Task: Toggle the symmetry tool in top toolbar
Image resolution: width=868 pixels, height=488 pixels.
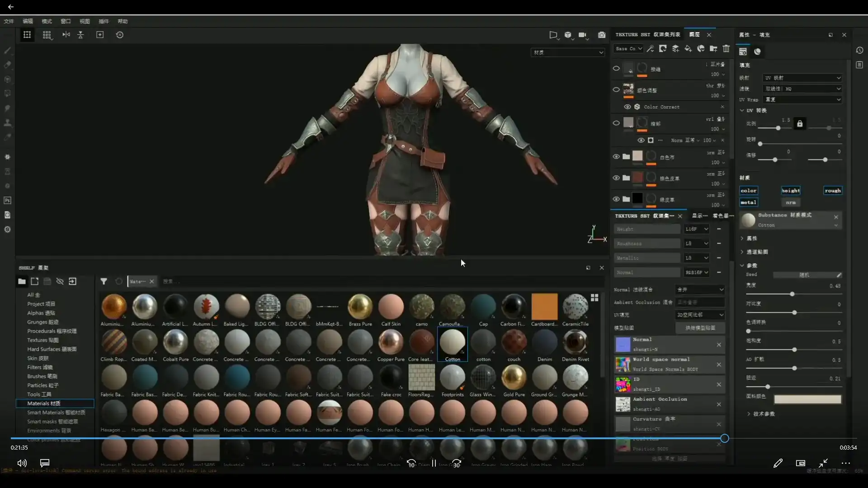Action: coord(66,35)
